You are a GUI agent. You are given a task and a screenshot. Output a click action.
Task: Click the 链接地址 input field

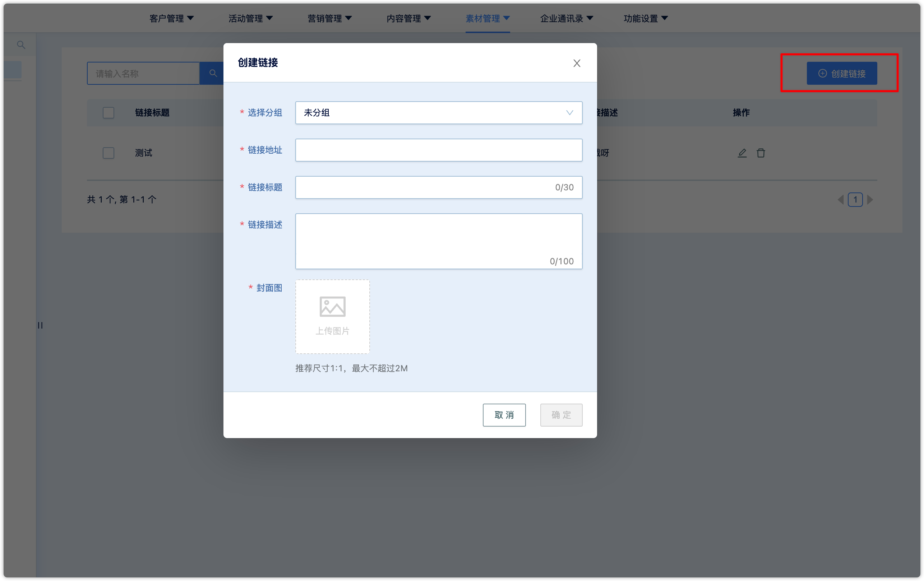click(x=439, y=150)
